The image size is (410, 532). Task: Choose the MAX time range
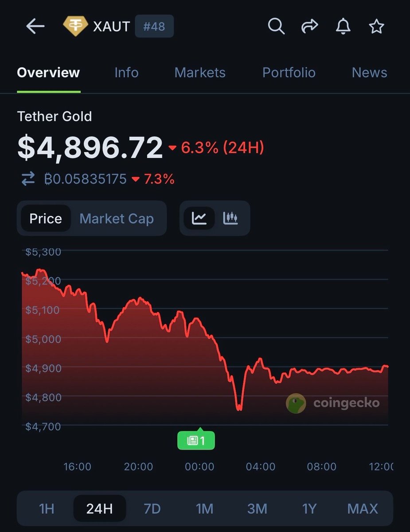pyautogui.click(x=363, y=509)
